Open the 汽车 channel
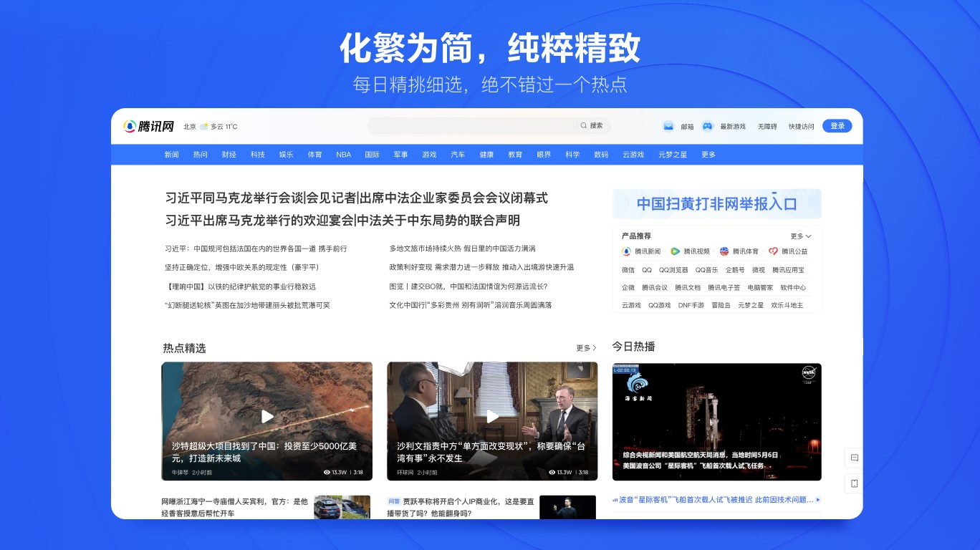980x550 pixels. [458, 155]
